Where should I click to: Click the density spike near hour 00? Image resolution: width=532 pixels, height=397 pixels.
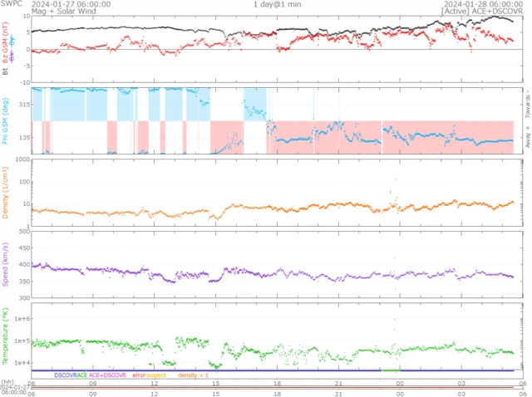(x=395, y=180)
